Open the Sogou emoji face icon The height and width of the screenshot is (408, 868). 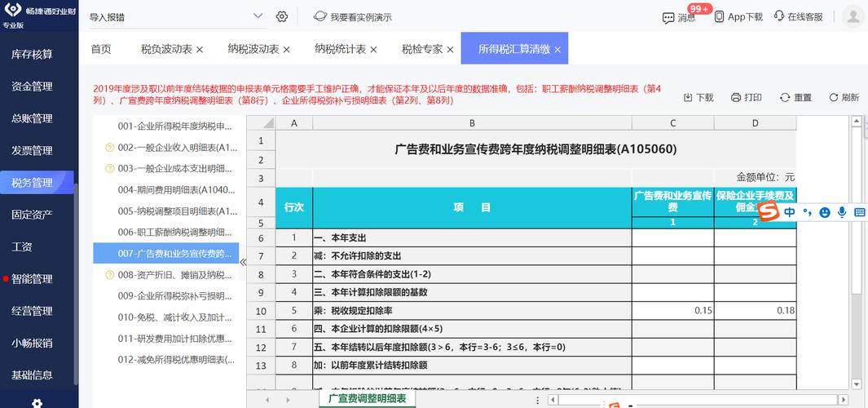[x=825, y=212]
